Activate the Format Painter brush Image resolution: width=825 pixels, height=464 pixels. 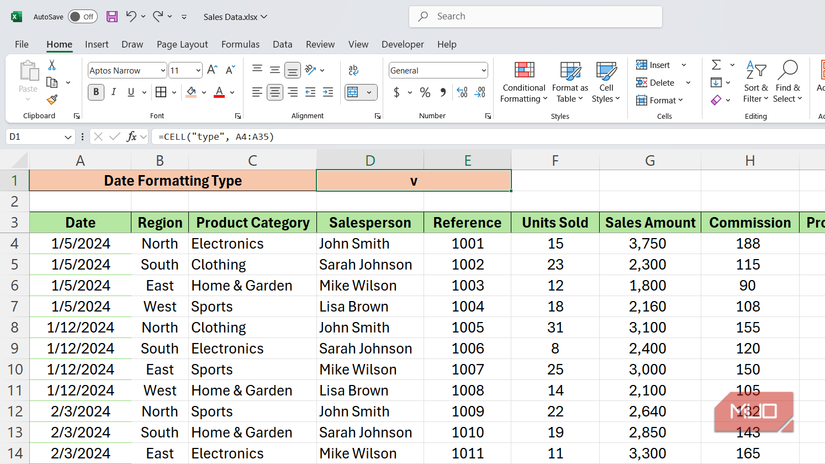(52, 99)
